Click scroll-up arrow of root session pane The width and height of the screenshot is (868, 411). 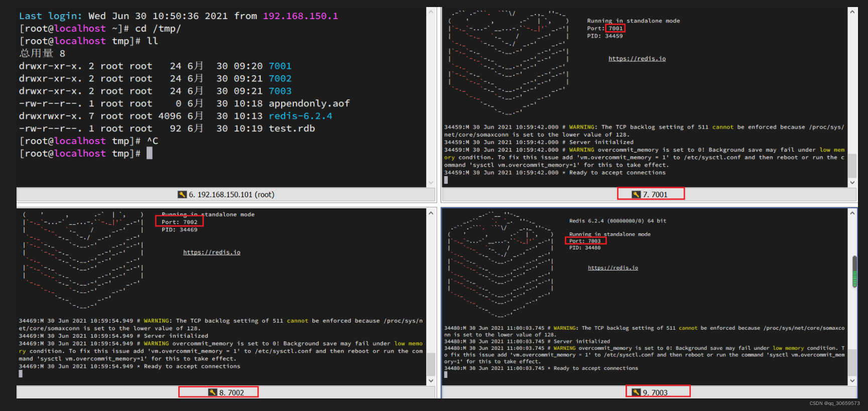[x=431, y=12]
